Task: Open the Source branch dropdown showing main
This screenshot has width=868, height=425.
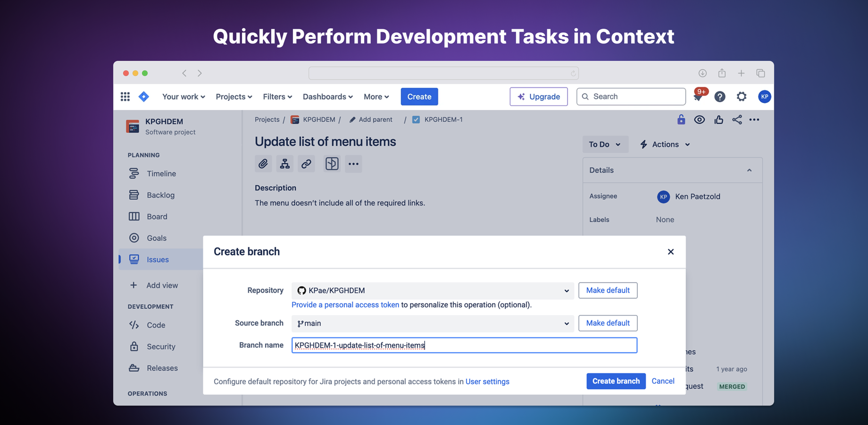Action: click(432, 323)
